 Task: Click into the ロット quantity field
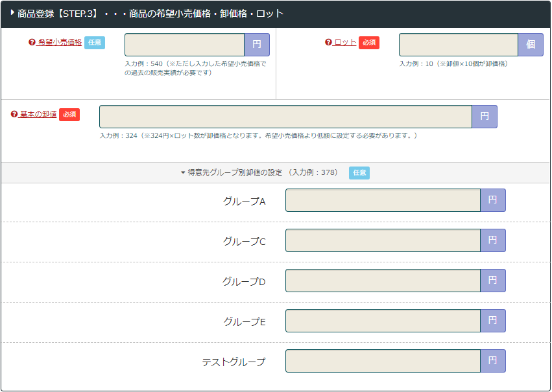[458, 45]
